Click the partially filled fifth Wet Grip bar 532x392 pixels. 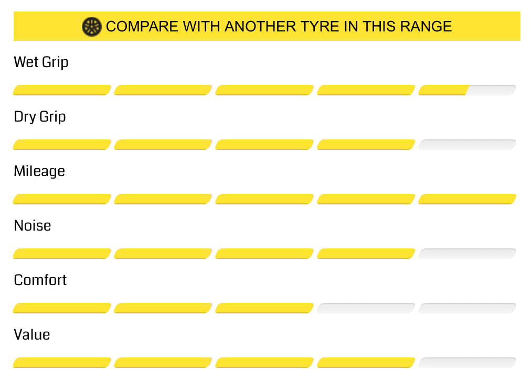point(467,90)
